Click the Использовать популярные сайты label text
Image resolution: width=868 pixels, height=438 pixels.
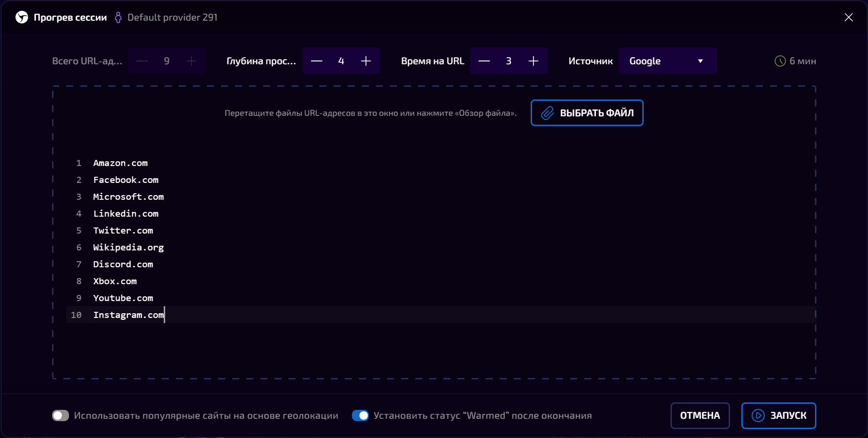coord(206,415)
